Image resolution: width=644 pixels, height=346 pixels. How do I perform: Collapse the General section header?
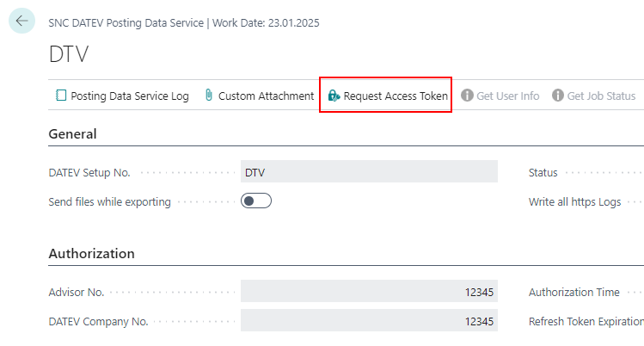coord(73,133)
